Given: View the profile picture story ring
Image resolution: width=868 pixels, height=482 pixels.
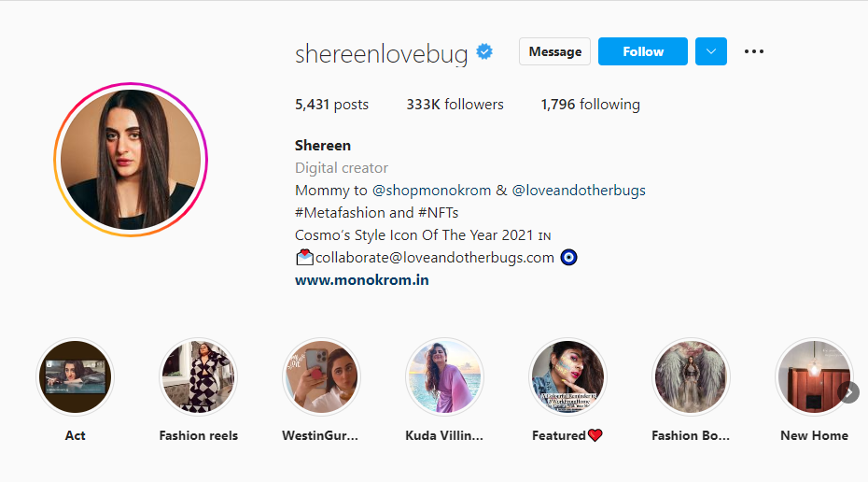Looking at the screenshot, I should [131, 160].
